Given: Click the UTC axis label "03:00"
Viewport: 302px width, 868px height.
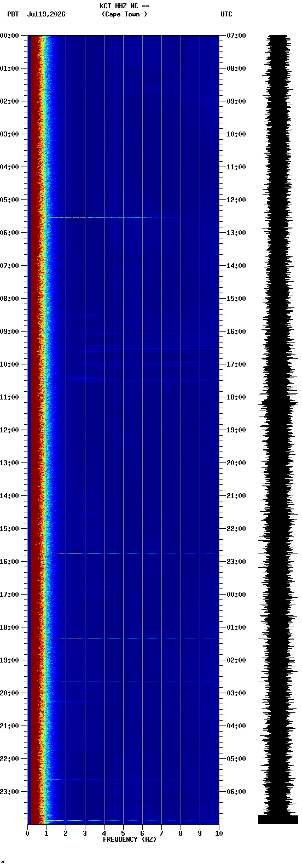Looking at the screenshot, I should coord(236,693).
